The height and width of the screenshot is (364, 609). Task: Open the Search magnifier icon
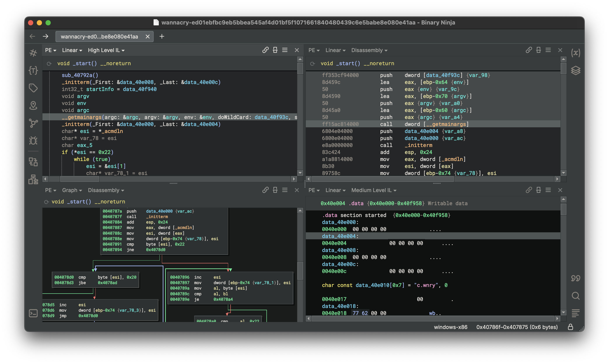pyautogui.click(x=575, y=296)
